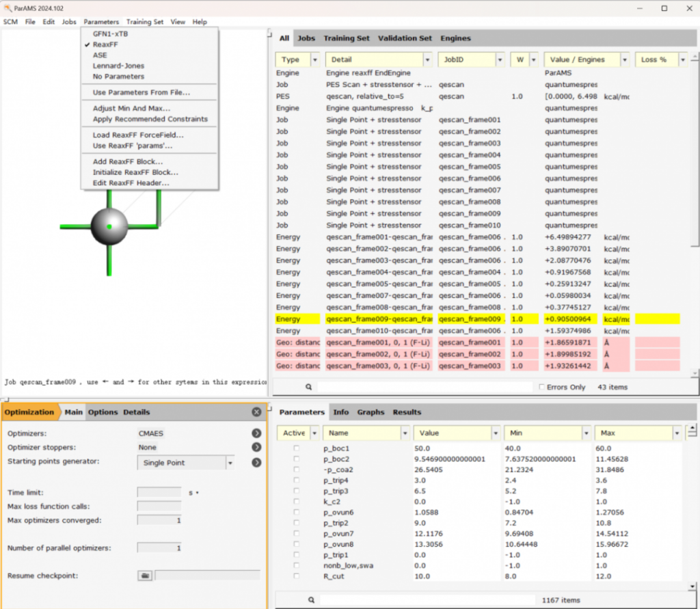Click the SCM logo menu
The width and height of the screenshot is (700, 609).
tap(11, 22)
